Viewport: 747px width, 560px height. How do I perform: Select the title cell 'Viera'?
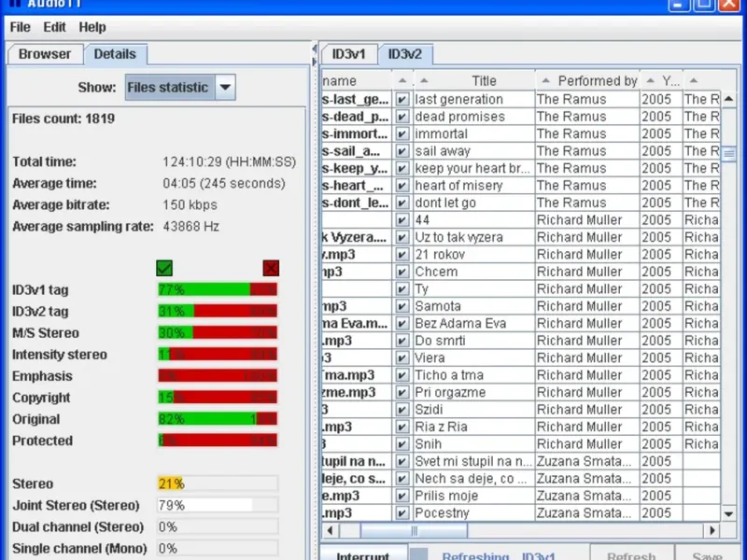click(x=474, y=358)
